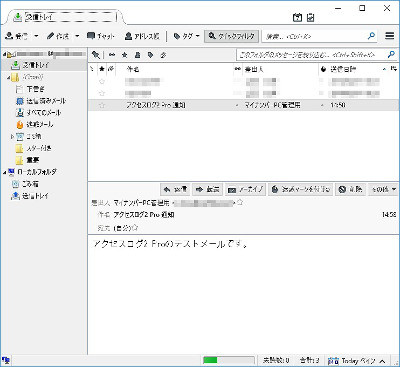Viewport: 400px width, 367px height.
Task: Open the アドレス帳 (Address Book)
Action: click(142, 36)
